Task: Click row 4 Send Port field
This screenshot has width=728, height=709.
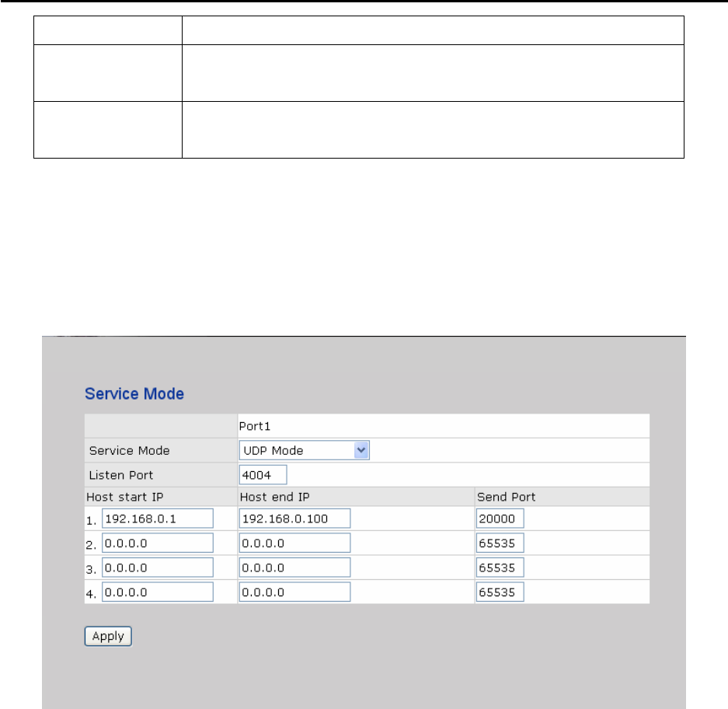Action: tap(500, 592)
